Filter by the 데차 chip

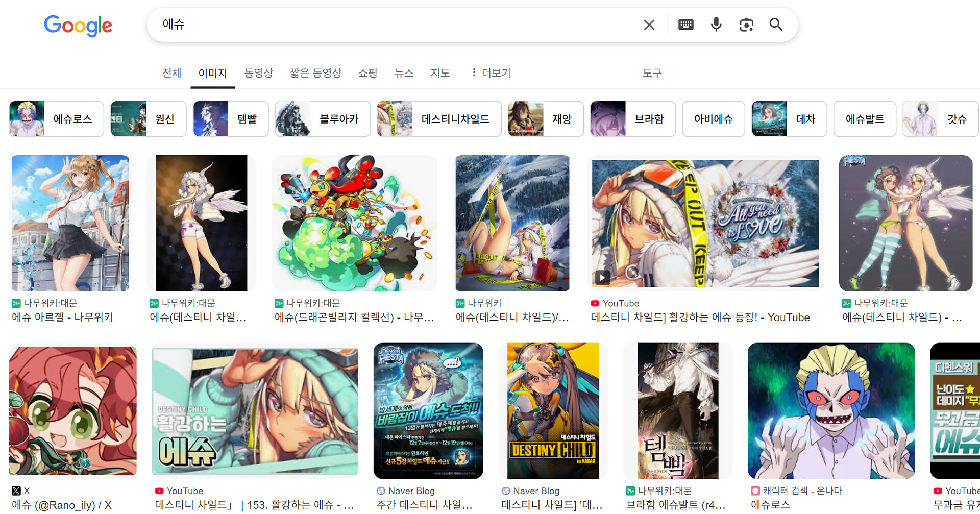click(789, 119)
